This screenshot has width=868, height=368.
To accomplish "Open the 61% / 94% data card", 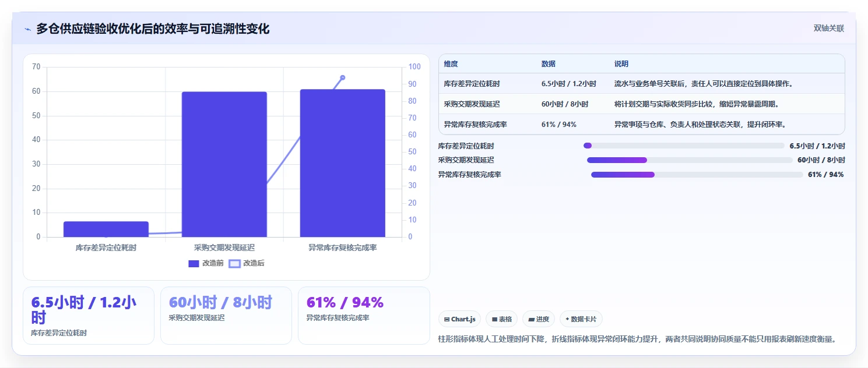I will point(364,316).
